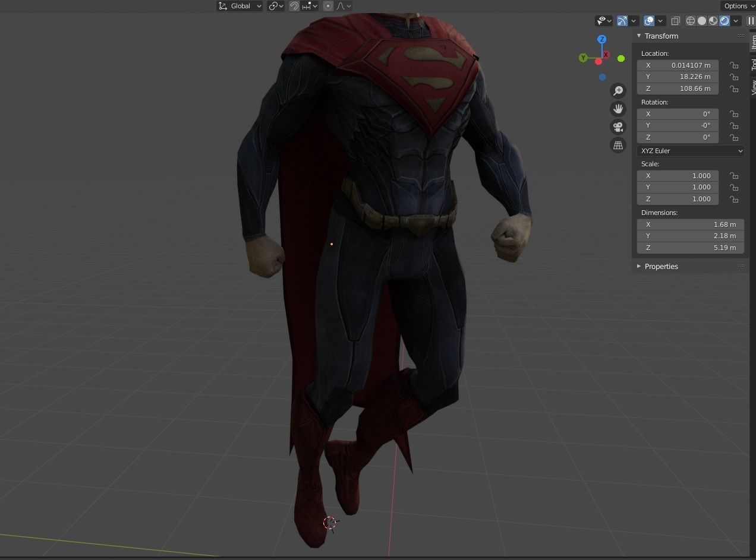Open the viewport shading options dropdown
Image resolution: width=756 pixels, height=560 pixels.
coord(736,21)
